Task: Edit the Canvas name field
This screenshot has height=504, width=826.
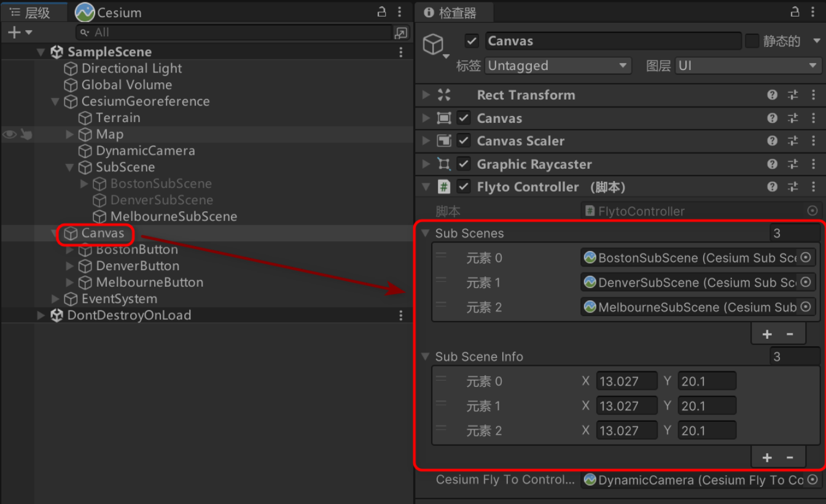Action: tap(613, 41)
